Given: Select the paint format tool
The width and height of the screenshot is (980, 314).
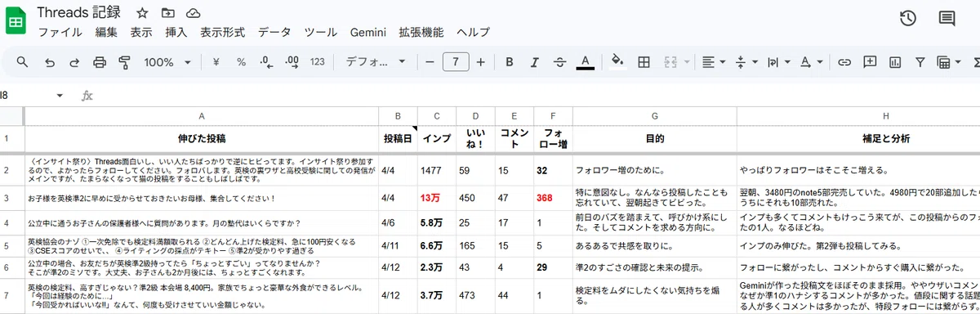Looking at the screenshot, I should click(125, 62).
